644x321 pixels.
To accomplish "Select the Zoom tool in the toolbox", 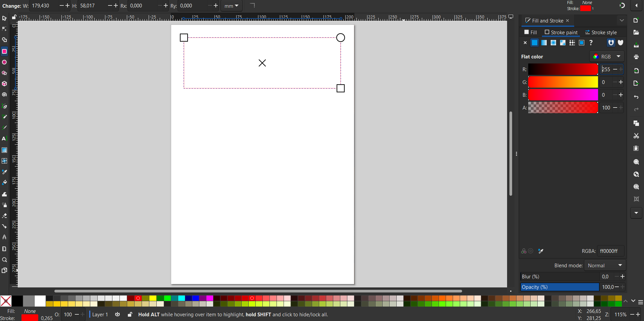I will click(x=4, y=260).
